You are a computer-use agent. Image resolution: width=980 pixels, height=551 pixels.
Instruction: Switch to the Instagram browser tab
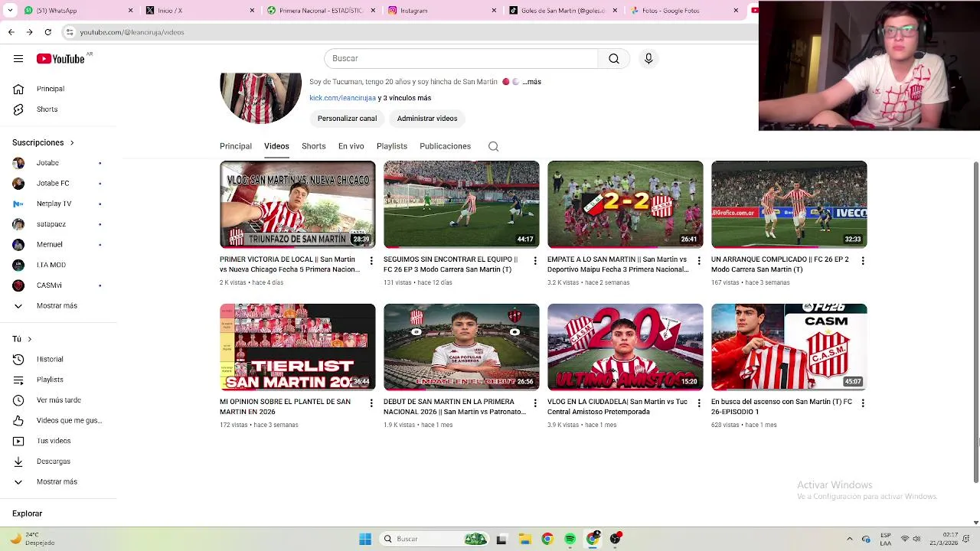pyautogui.click(x=443, y=11)
